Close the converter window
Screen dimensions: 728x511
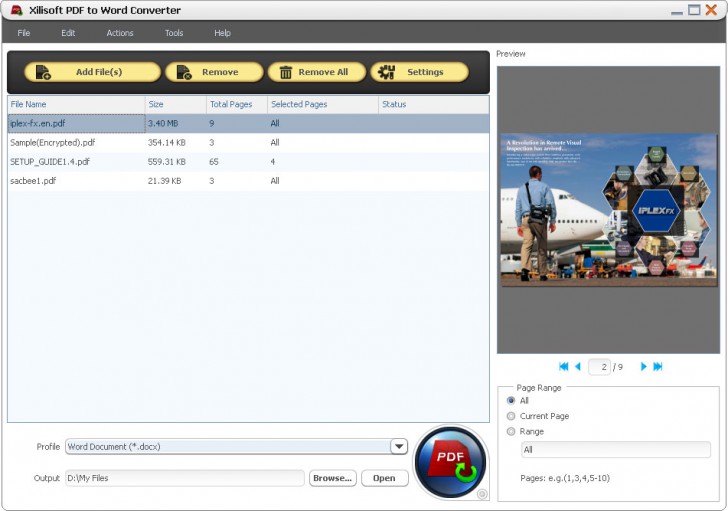click(x=711, y=10)
